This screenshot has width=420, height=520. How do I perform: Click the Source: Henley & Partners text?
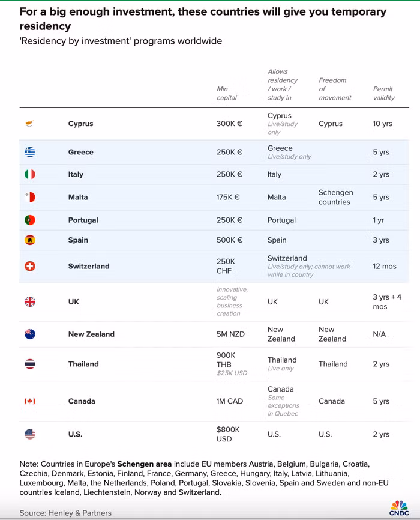coord(65,513)
